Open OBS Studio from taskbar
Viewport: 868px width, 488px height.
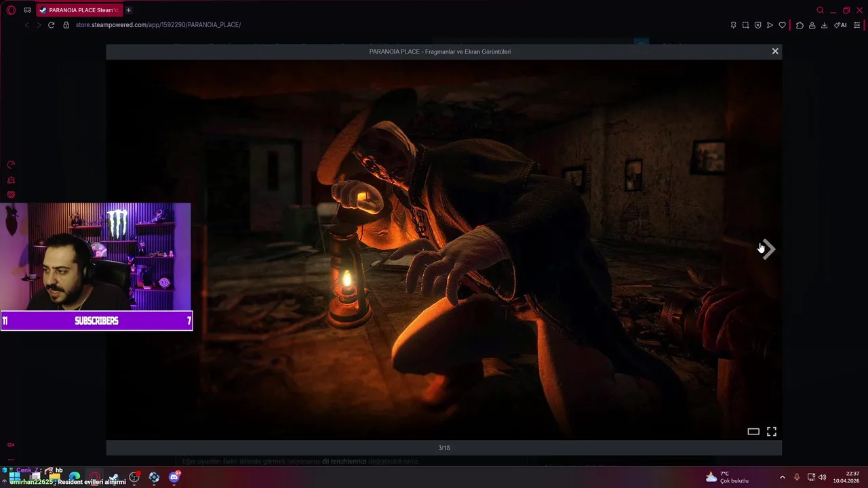coord(134,477)
